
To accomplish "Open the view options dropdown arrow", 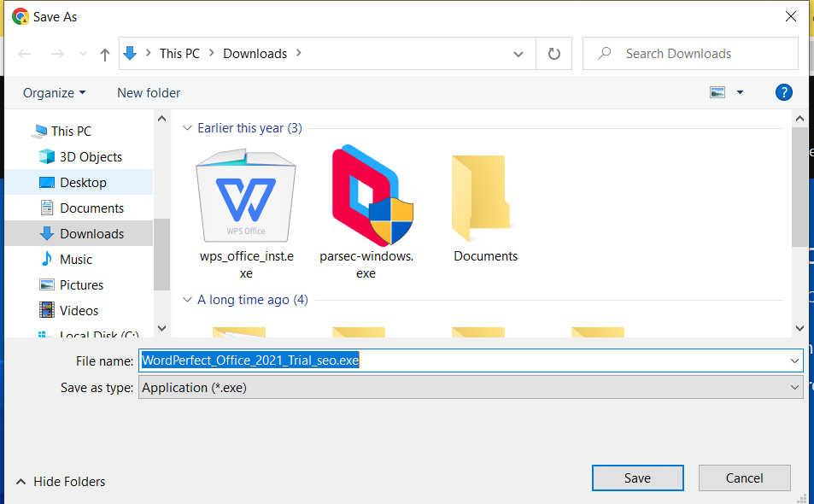I will point(740,91).
